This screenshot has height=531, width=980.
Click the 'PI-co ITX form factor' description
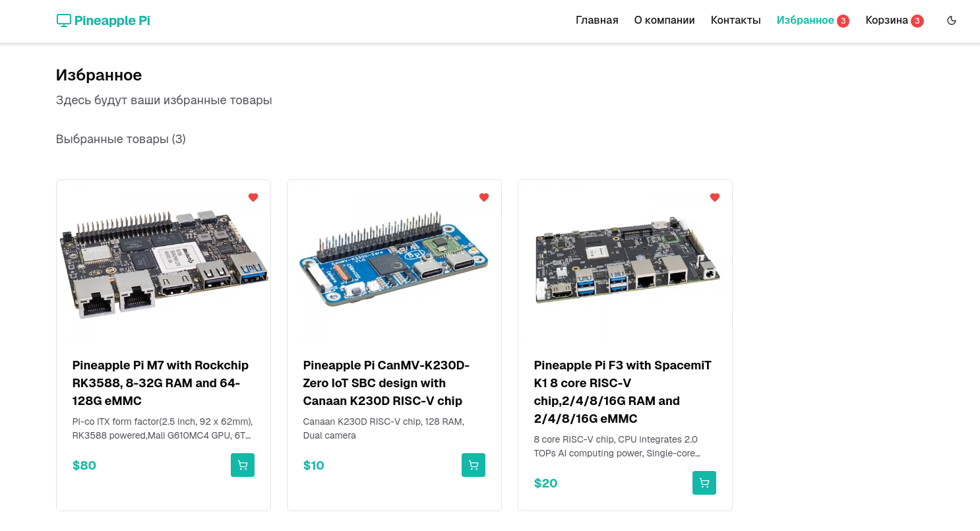163,429
